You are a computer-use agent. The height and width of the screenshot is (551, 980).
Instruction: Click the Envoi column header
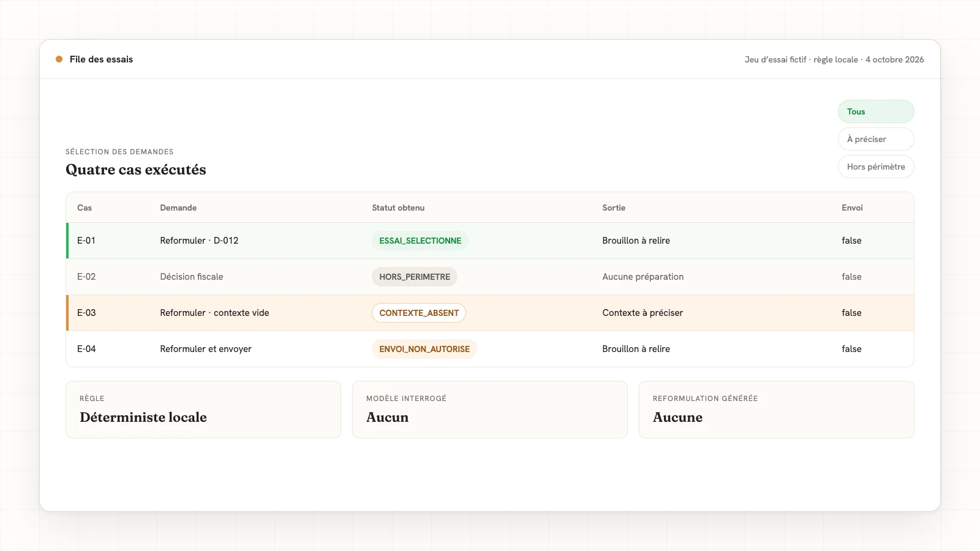(x=852, y=208)
